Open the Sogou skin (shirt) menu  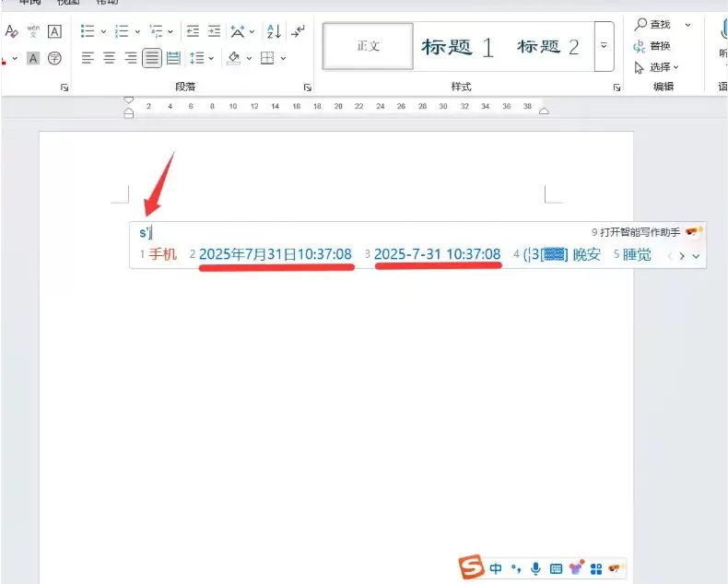pos(576,567)
